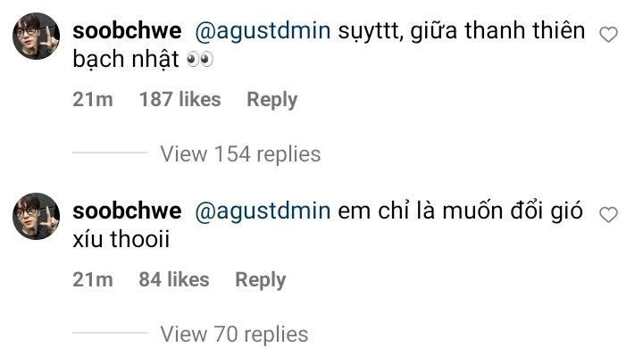This screenshot has width=643, height=364.
Task: Show who liked via "84 likes"
Action: (173, 279)
